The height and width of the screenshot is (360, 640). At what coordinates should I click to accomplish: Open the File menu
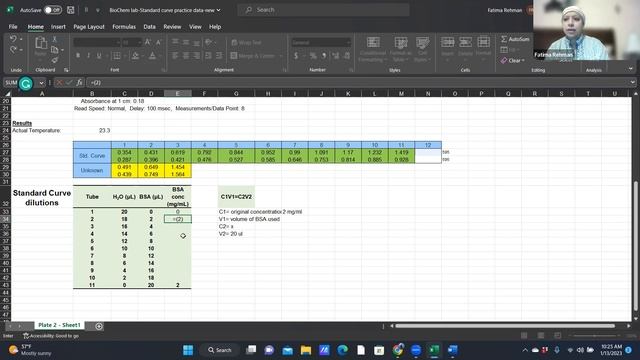(x=13, y=27)
